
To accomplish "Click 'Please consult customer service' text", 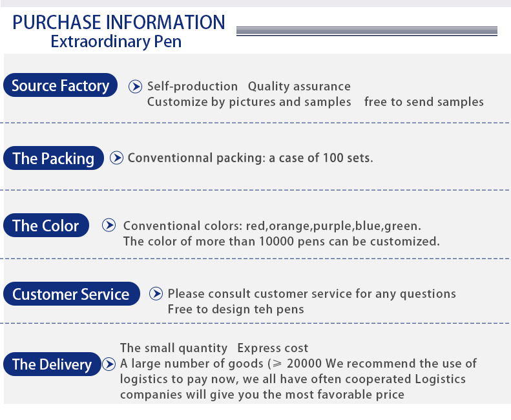I will (311, 294).
